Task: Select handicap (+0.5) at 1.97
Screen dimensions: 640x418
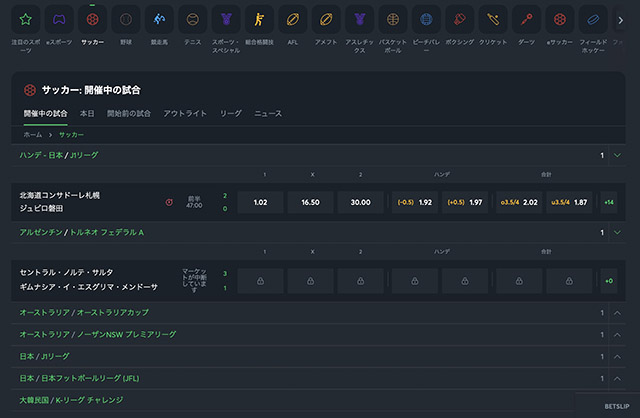Action: point(465,202)
